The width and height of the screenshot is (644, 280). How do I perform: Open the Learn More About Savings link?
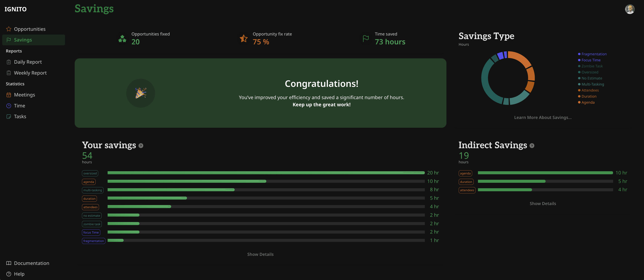[x=543, y=117]
